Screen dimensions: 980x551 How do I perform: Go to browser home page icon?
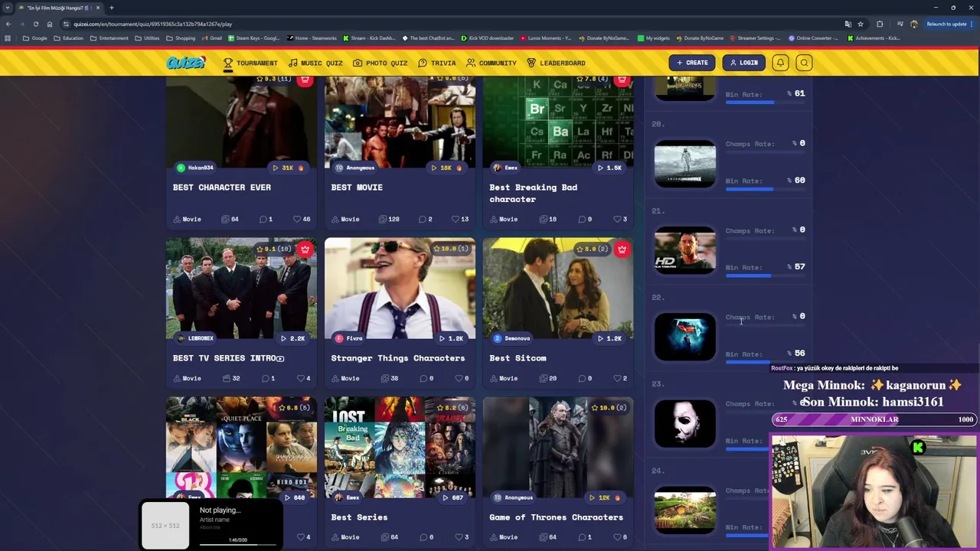point(50,24)
